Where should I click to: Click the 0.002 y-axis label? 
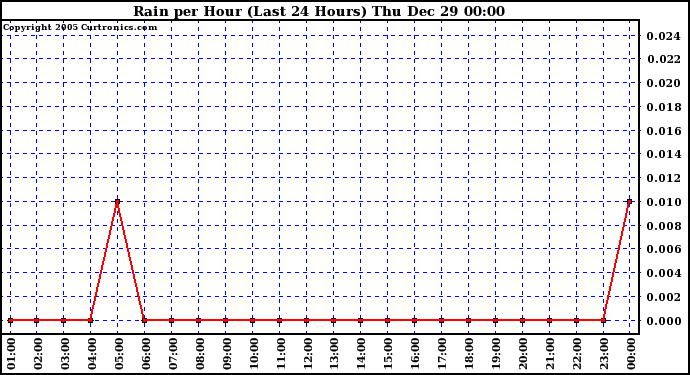[x=663, y=297]
